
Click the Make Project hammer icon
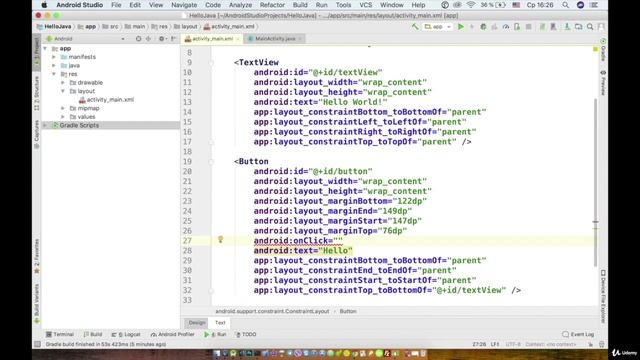coord(415,27)
